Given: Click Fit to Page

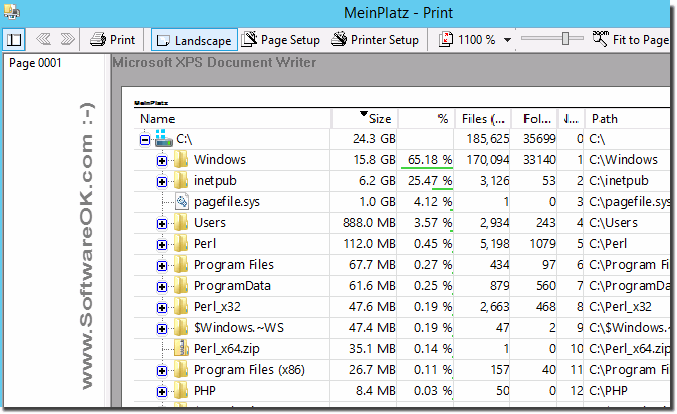Looking at the screenshot, I should [x=630, y=40].
